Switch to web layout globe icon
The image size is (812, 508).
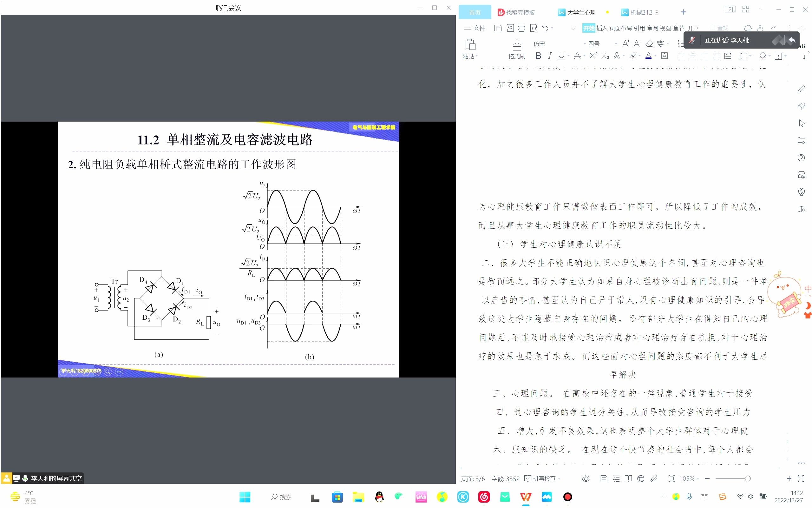(640, 479)
